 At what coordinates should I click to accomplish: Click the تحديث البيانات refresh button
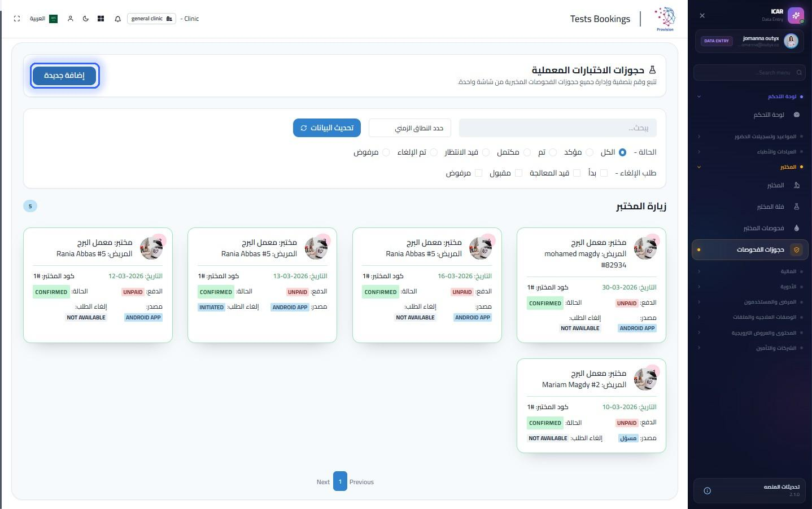click(327, 128)
